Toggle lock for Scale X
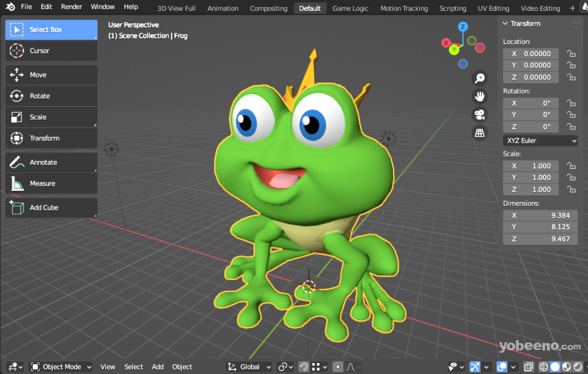Image resolution: width=588 pixels, height=374 pixels. [571, 166]
